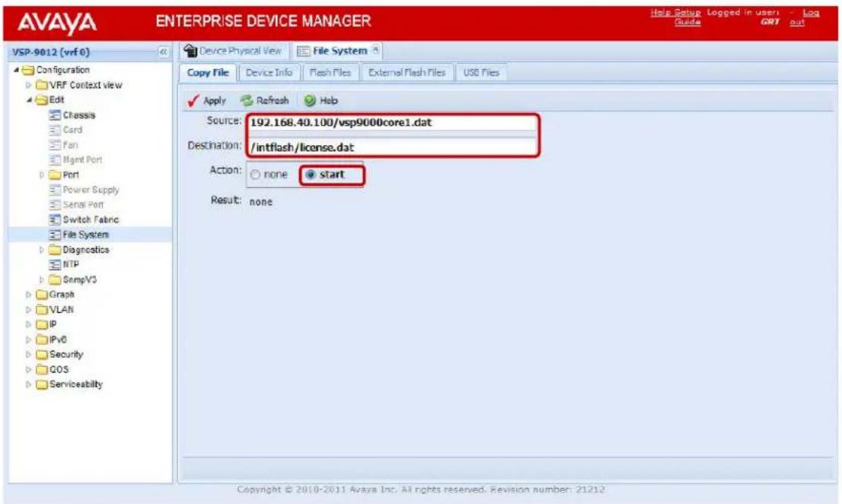
Task: Click the Configuration folder icon
Action: coord(28,70)
